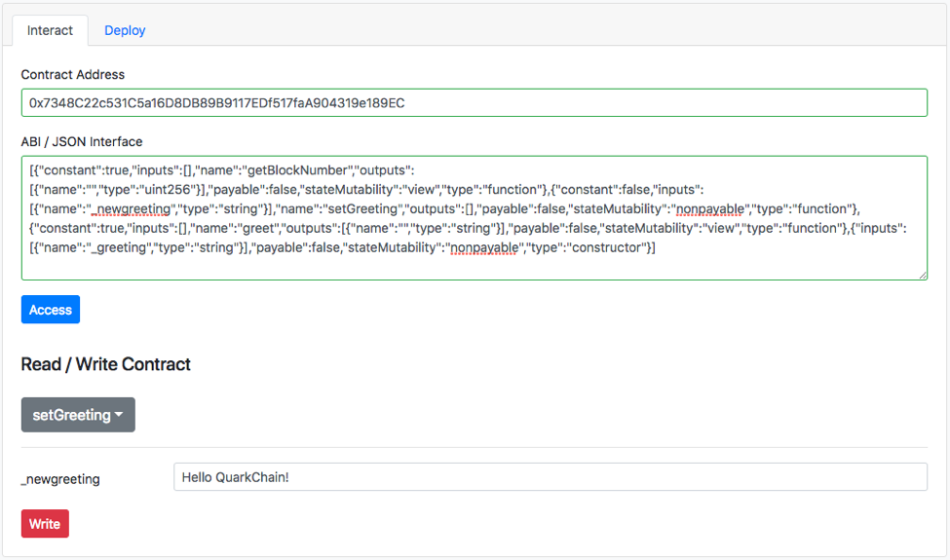Open the Deploy tab

click(125, 30)
